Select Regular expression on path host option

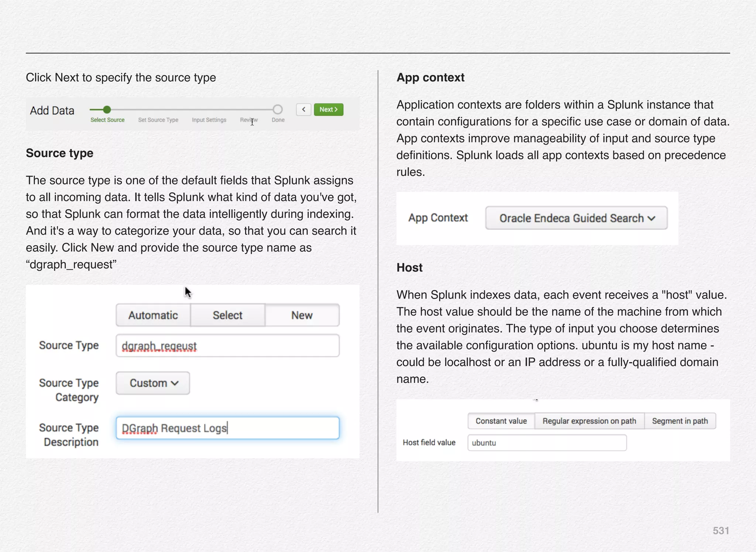[589, 421]
